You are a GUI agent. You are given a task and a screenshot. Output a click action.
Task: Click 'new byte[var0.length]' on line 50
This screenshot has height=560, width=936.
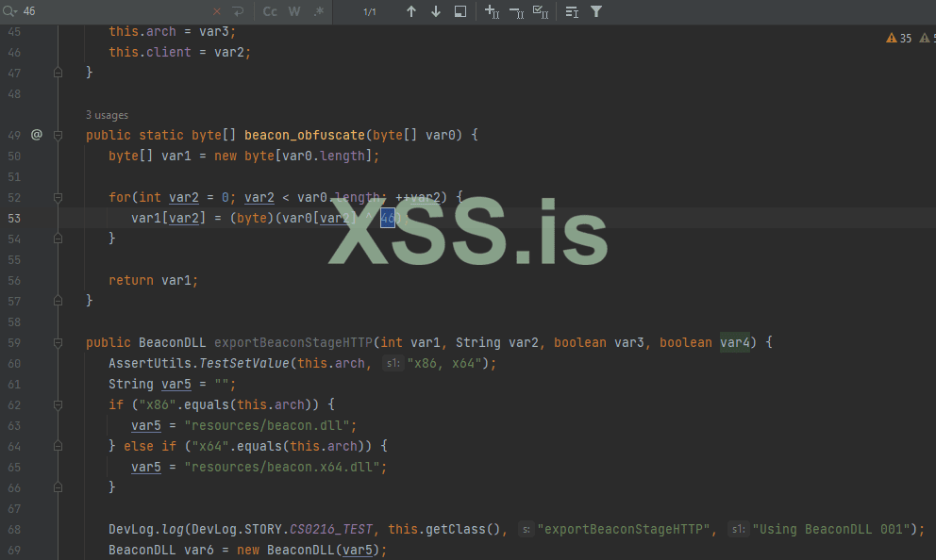coord(293,156)
